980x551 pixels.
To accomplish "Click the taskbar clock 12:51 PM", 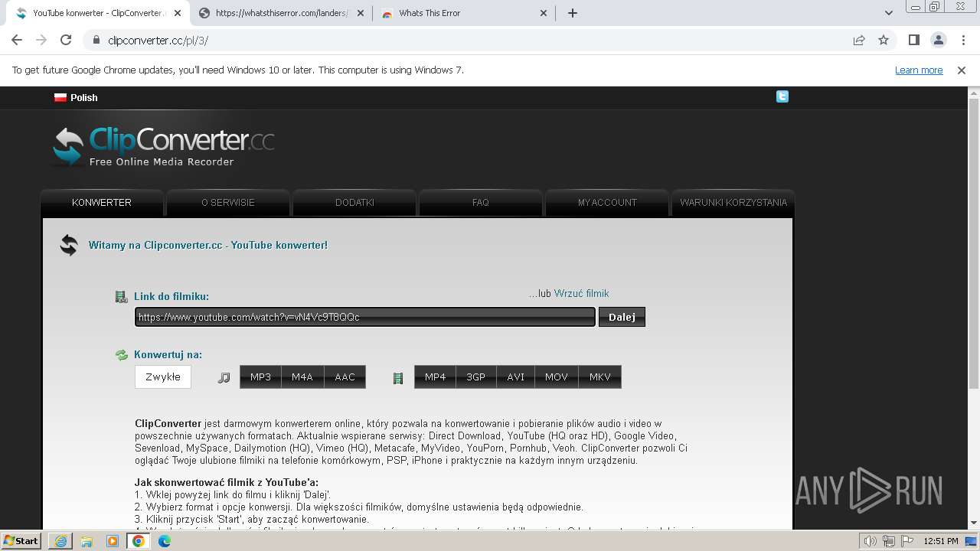I will tap(941, 541).
